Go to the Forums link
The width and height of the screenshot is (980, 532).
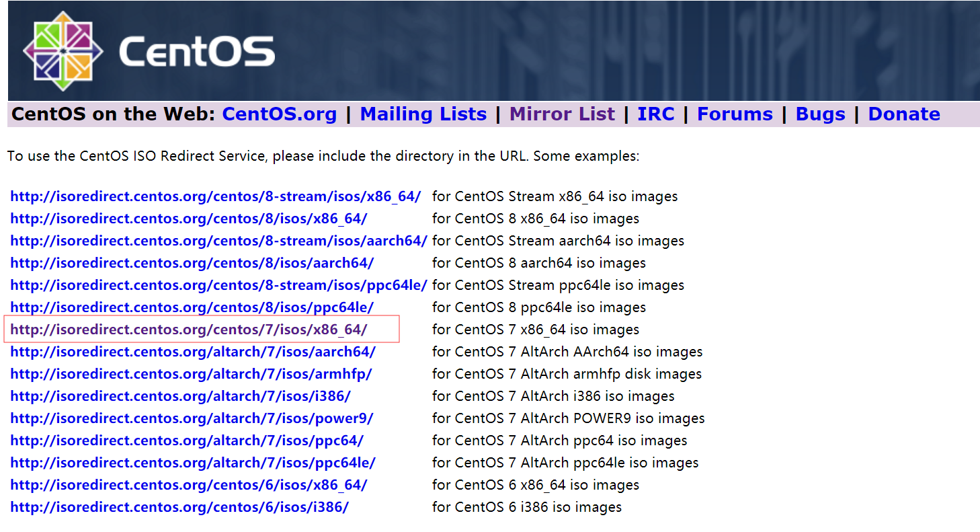(x=735, y=114)
